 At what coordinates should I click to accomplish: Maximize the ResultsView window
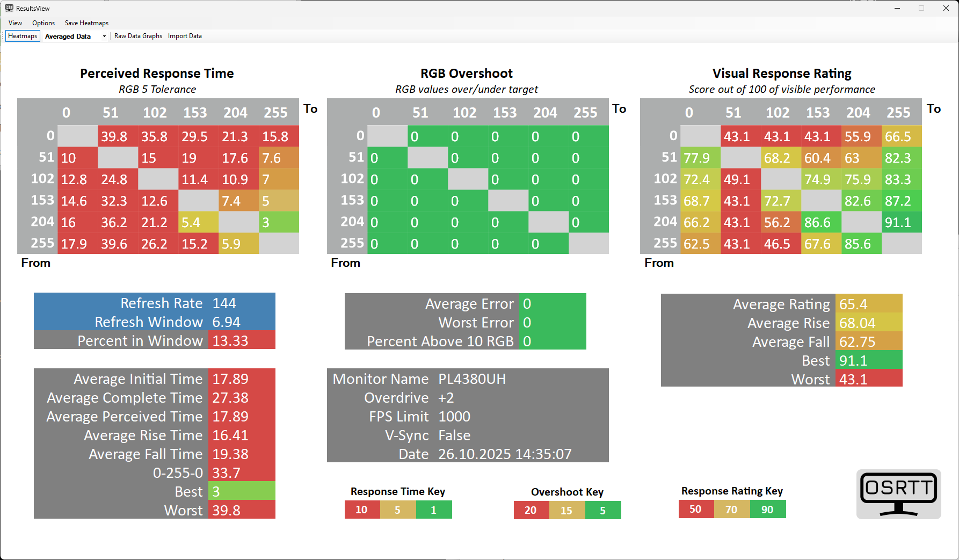point(921,8)
